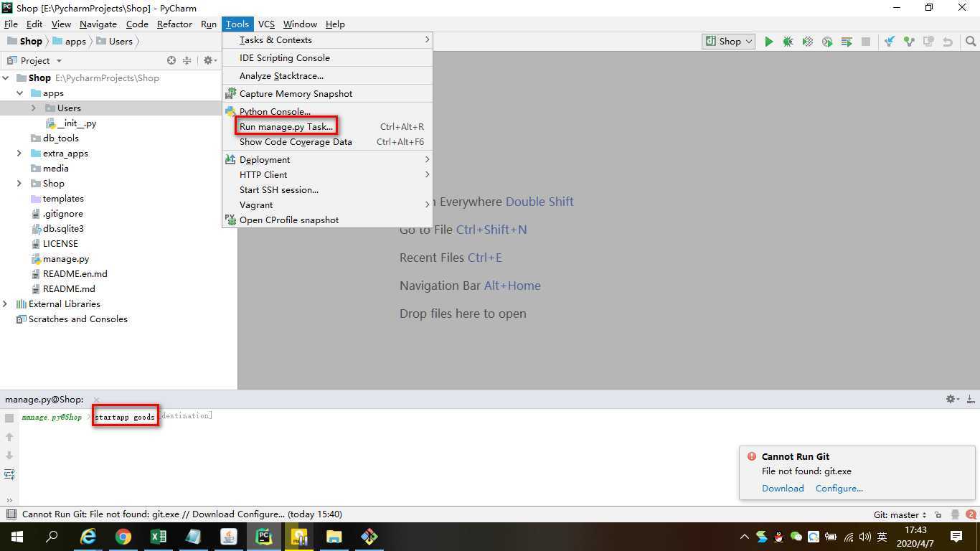Click the profile run icon in toolbar
This screenshot has height=551, width=980.
click(827, 42)
